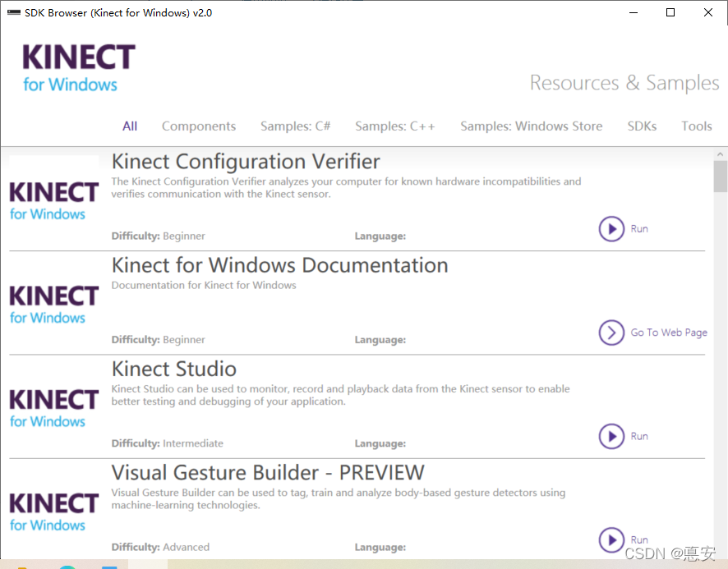Click the SDK Browser title bar app icon

click(x=13, y=12)
